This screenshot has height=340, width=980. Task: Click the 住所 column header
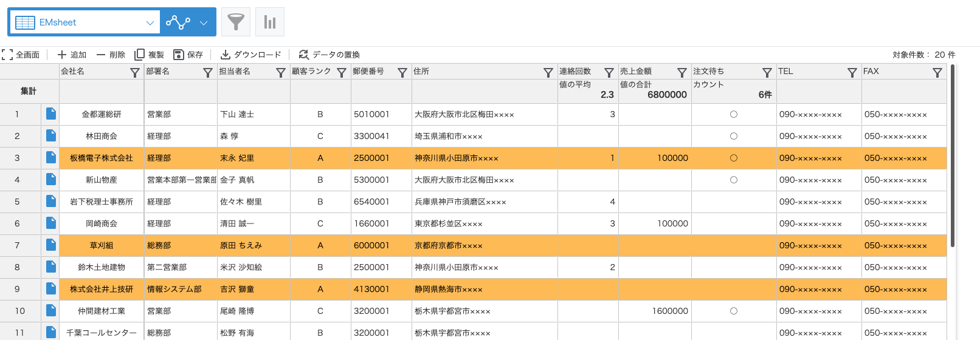pos(474,72)
